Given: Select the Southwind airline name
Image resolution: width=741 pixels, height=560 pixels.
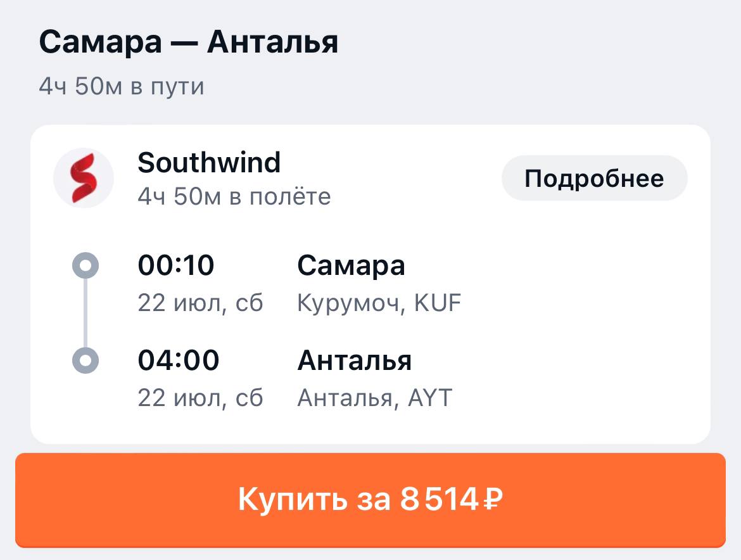Looking at the screenshot, I should pos(209,163).
